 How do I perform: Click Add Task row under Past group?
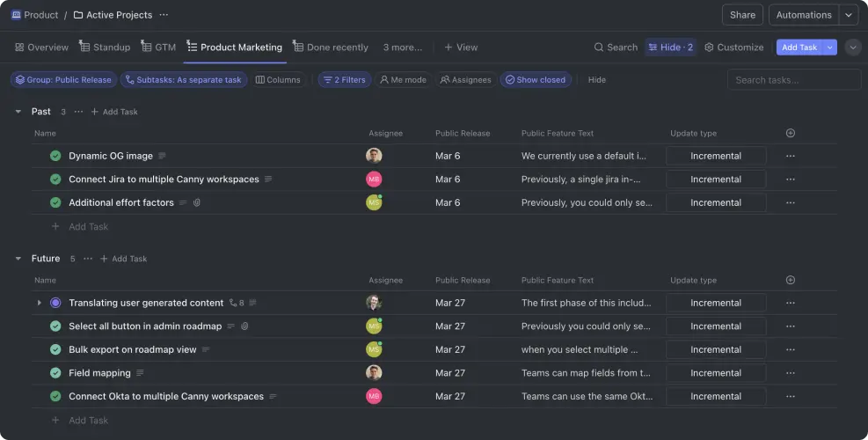click(x=80, y=226)
